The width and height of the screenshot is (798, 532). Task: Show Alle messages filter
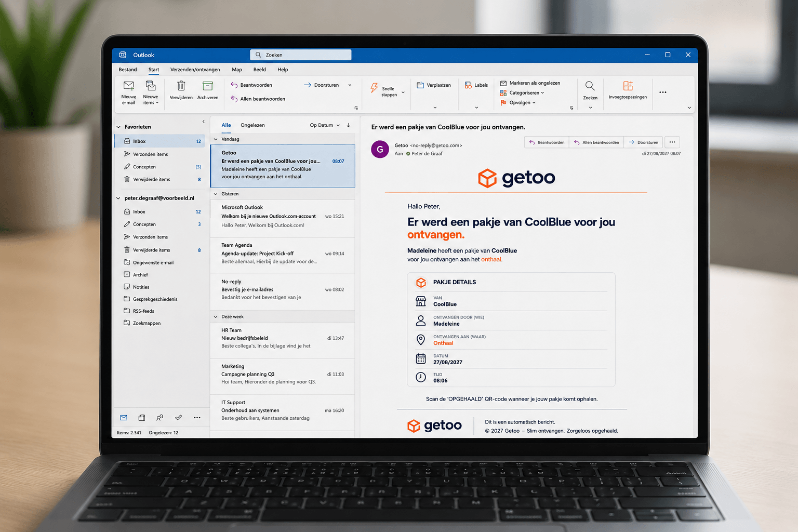click(227, 125)
